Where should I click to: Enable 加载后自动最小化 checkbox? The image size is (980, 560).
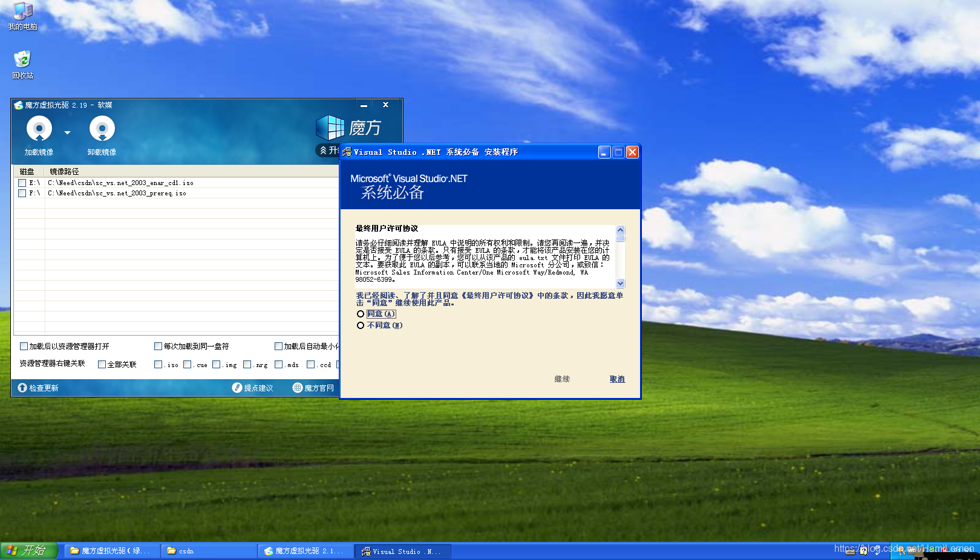pos(278,347)
